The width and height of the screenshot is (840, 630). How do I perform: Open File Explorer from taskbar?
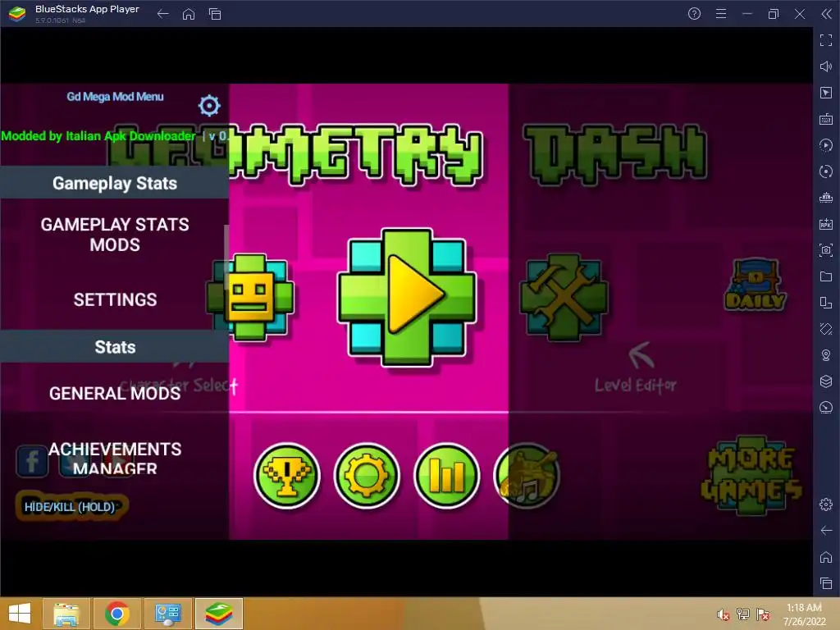(66, 614)
